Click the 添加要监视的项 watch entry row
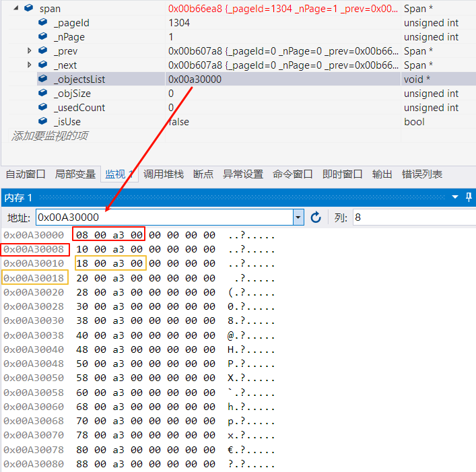This screenshot has width=476, height=472. 50,136
